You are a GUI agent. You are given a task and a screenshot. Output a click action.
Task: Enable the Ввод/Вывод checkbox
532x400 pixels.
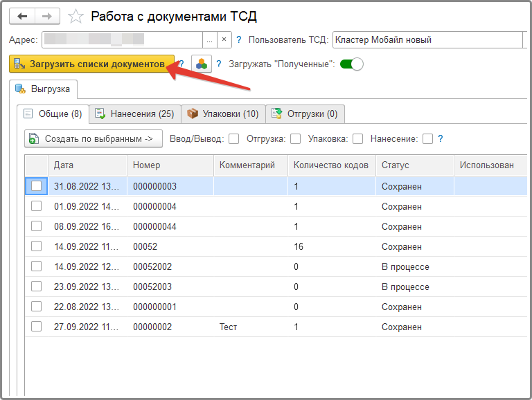(x=233, y=138)
